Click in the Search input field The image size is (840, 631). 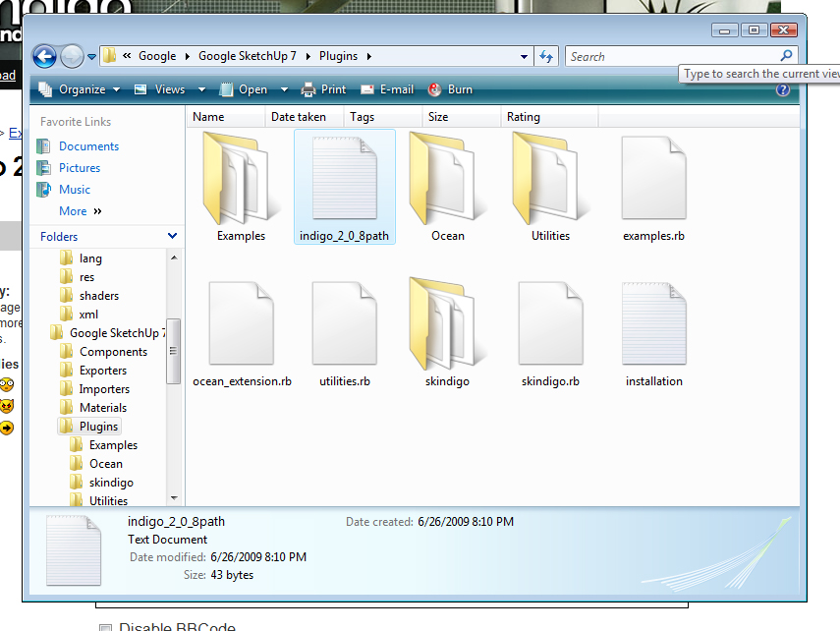click(673, 56)
